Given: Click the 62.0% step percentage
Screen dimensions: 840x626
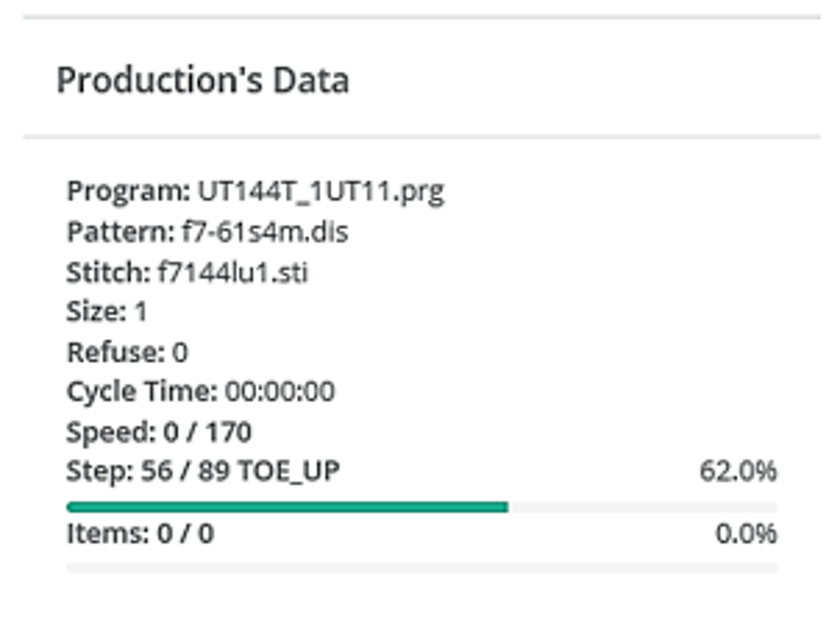Looking at the screenshot, I should 738,471.
